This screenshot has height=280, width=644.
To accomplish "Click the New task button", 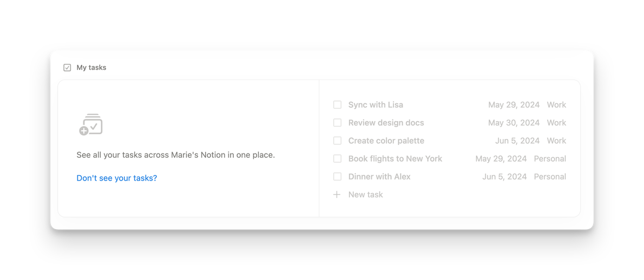I will tap(365, 195).
